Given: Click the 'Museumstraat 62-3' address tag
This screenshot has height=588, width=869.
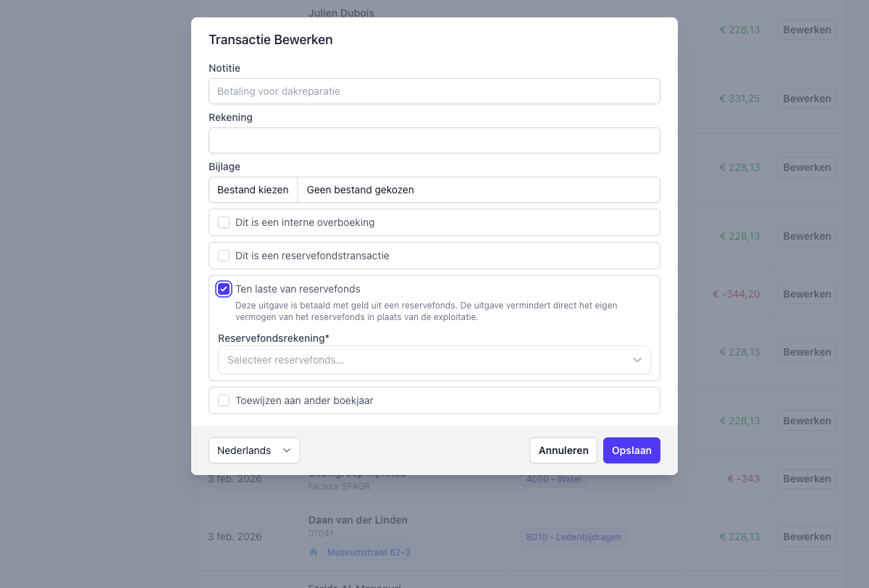Looking at the screenshot, I should (x=369, y=553).
